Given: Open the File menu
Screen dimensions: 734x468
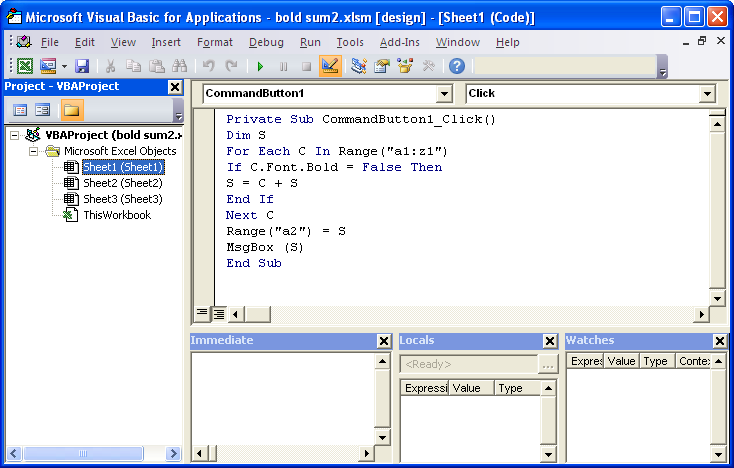Looking at the screenshot, I should tap(50, 42).
